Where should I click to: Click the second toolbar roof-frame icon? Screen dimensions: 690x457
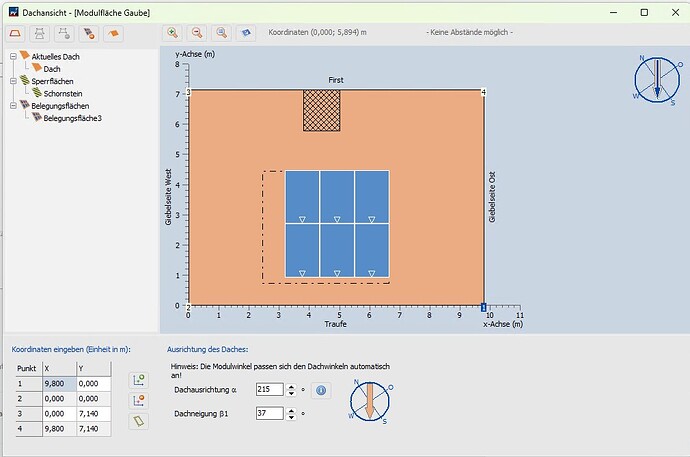click(x=40, y=33)
